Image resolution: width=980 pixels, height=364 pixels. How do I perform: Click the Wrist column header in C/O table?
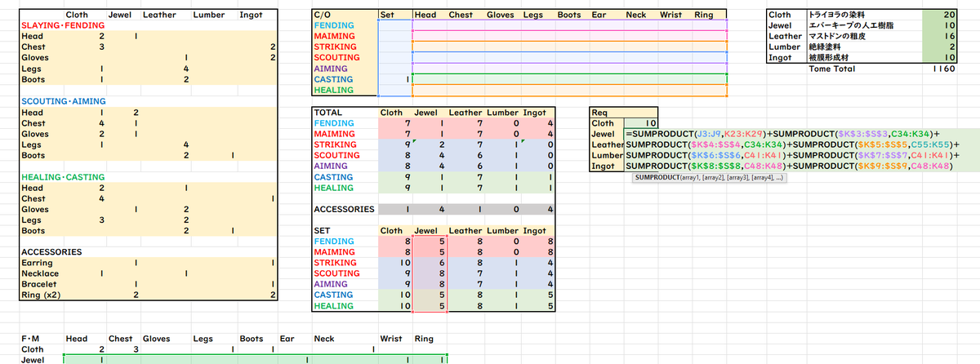pyautogui.click(x=670, y=15)
